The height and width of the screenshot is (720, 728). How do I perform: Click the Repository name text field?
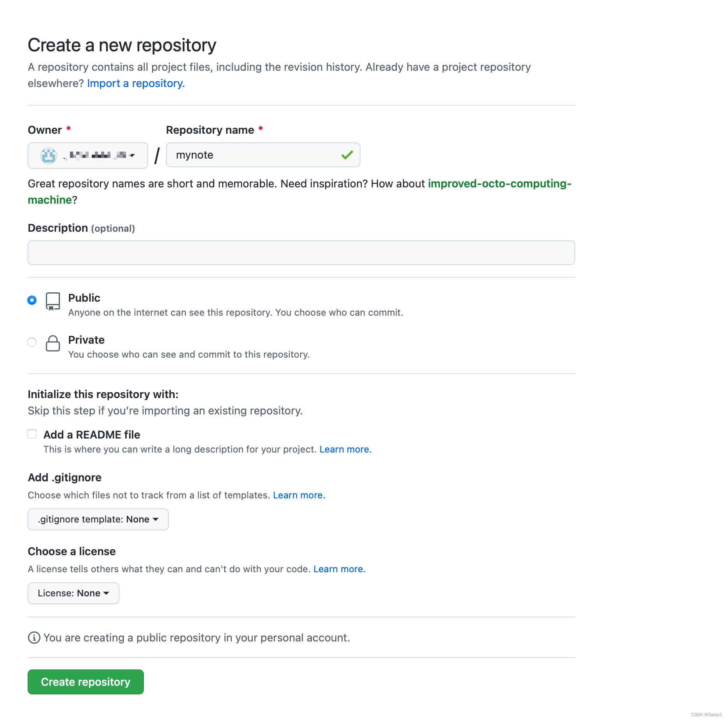pyautogui.click(x=263, y=155)
